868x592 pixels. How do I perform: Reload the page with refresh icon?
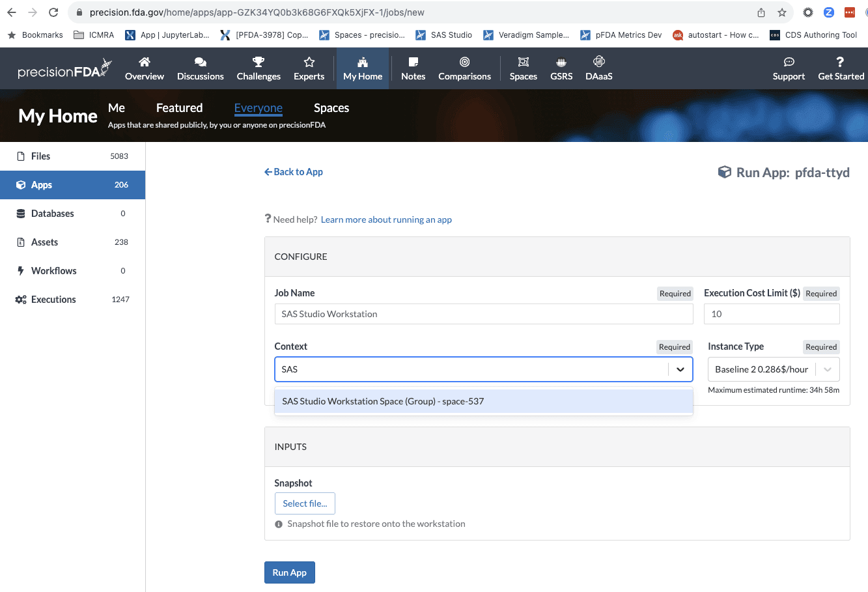(x=53, y=12)
